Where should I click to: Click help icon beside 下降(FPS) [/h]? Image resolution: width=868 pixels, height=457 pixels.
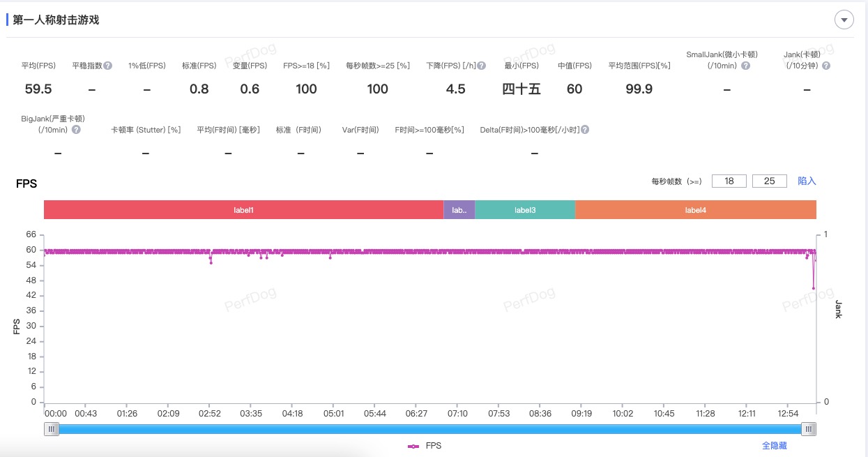[x=482, y=66]
